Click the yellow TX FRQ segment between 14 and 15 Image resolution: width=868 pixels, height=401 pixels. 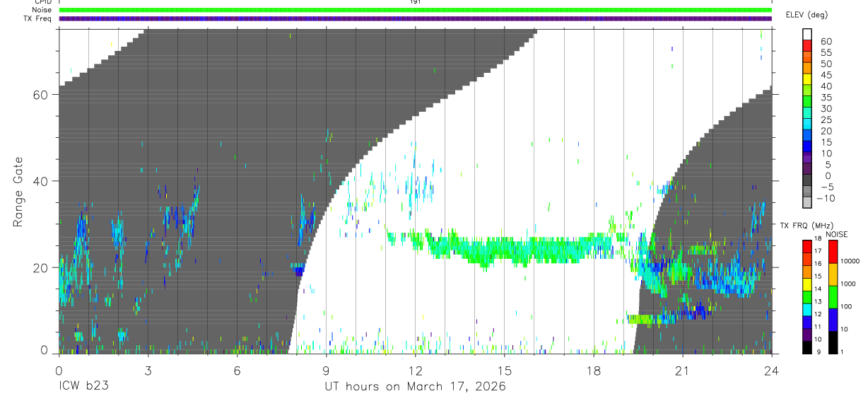(x=807, y=284)
